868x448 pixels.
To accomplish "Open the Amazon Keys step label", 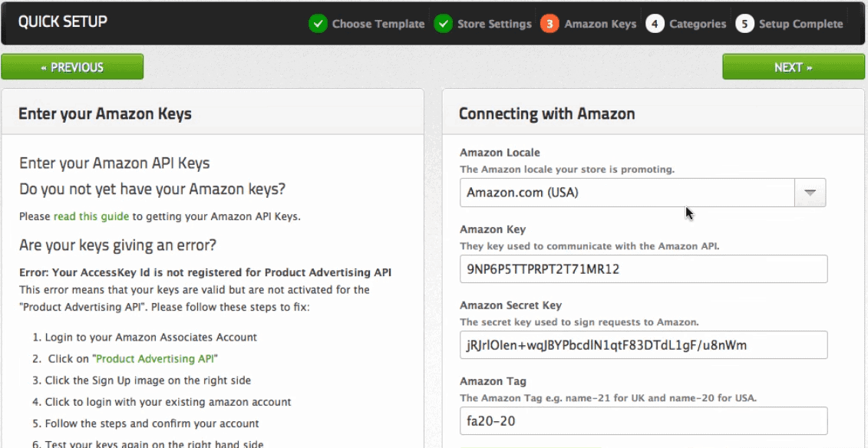I will click(600, 25).
